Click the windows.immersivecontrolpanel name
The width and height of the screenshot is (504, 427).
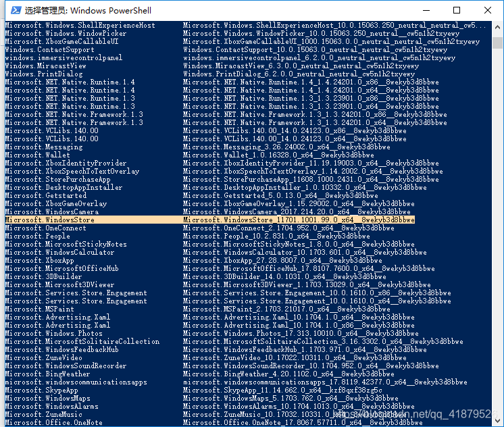(64, 58)
